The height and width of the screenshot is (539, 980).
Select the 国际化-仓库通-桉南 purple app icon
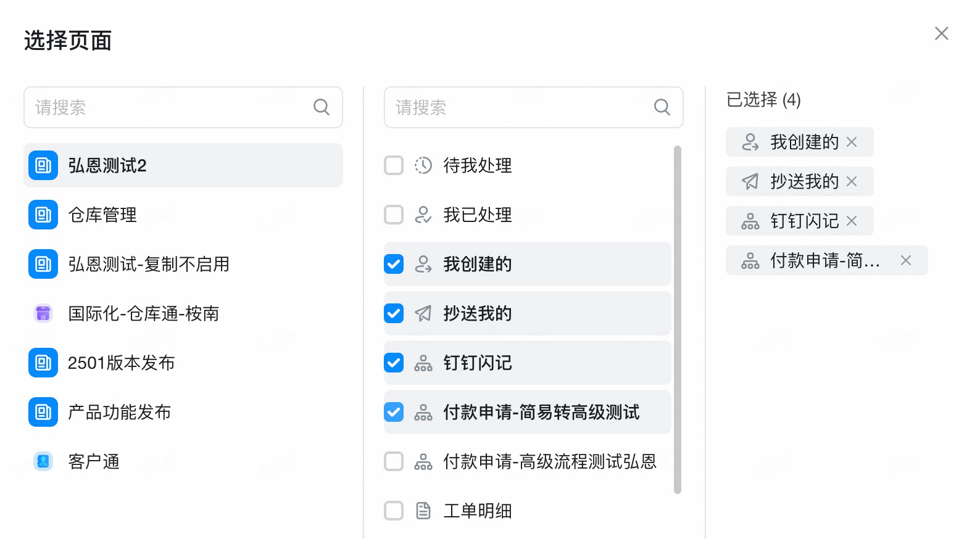[x=43, y=313]
